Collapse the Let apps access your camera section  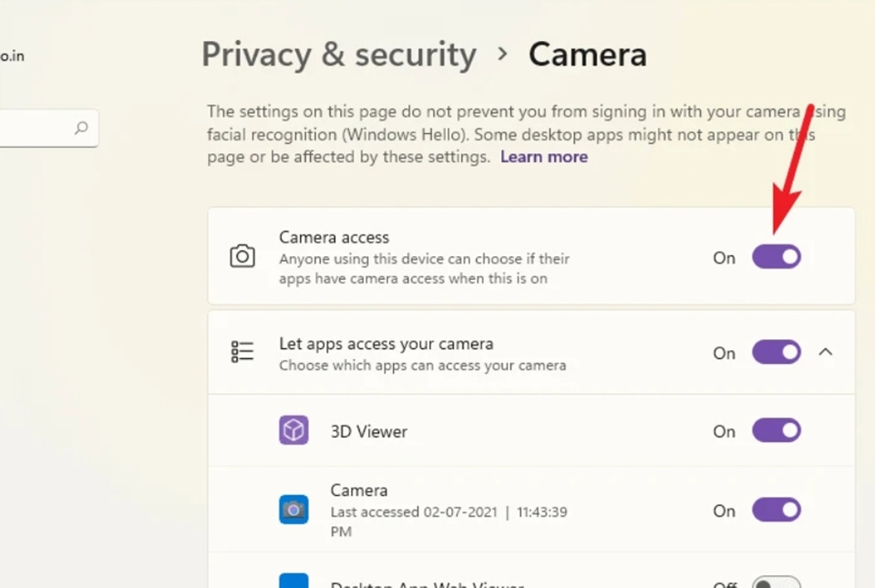click(826, 351)
